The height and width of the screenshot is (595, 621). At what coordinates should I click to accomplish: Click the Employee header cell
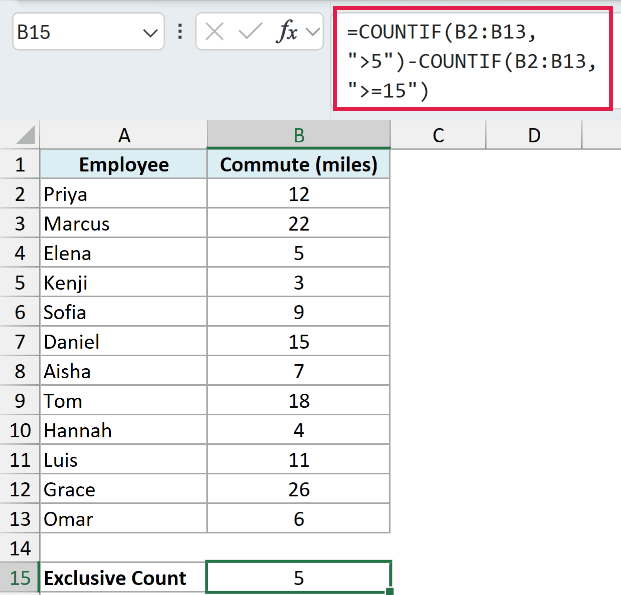[124, 164]
